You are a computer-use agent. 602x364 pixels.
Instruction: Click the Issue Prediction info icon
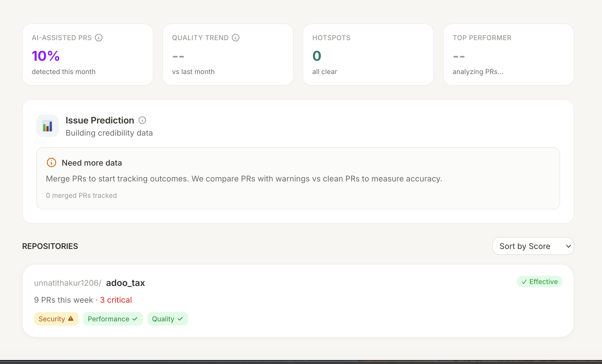tap(142, 120)
